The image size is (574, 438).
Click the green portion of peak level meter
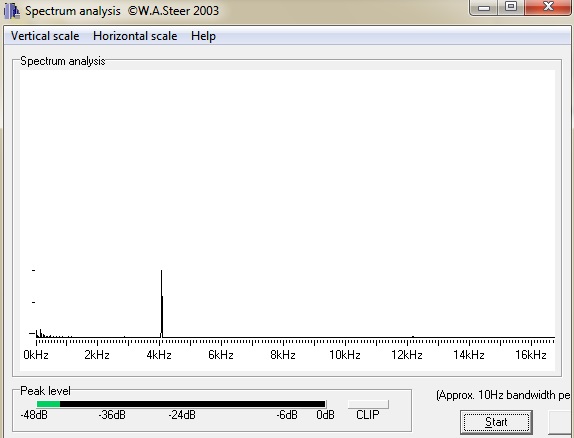tap(48, 404)
